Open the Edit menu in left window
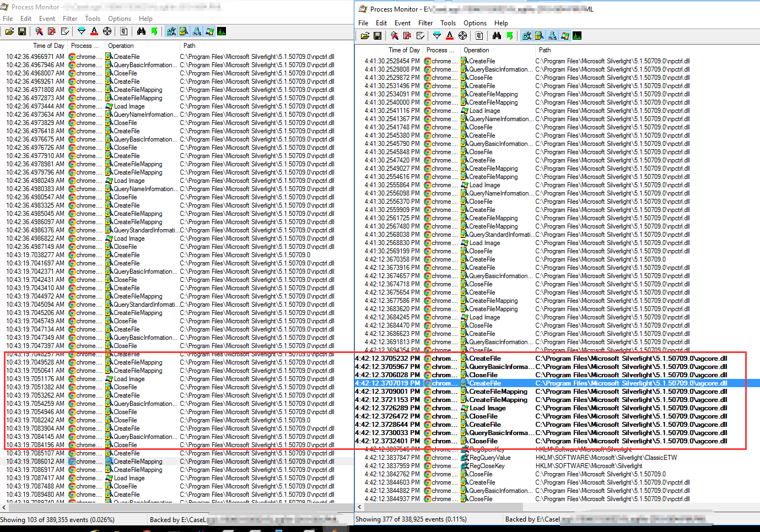This screenshot has height=532, width=760. 26,19
